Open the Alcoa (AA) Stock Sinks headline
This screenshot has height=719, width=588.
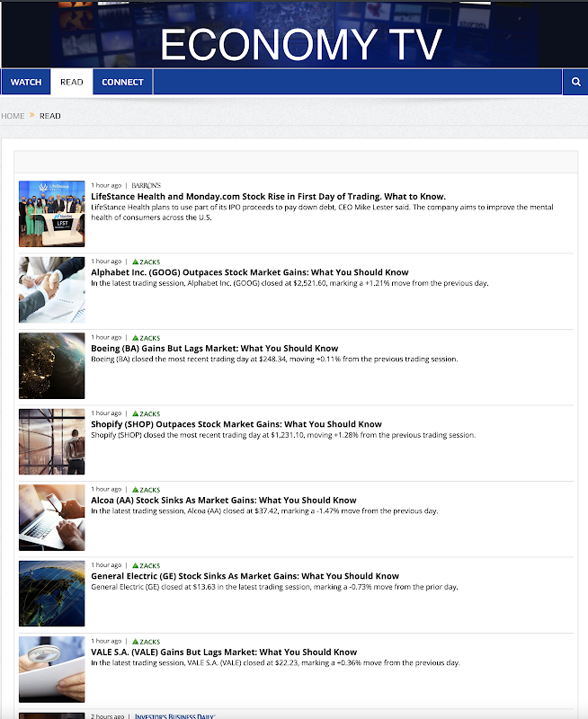point(223,501)
